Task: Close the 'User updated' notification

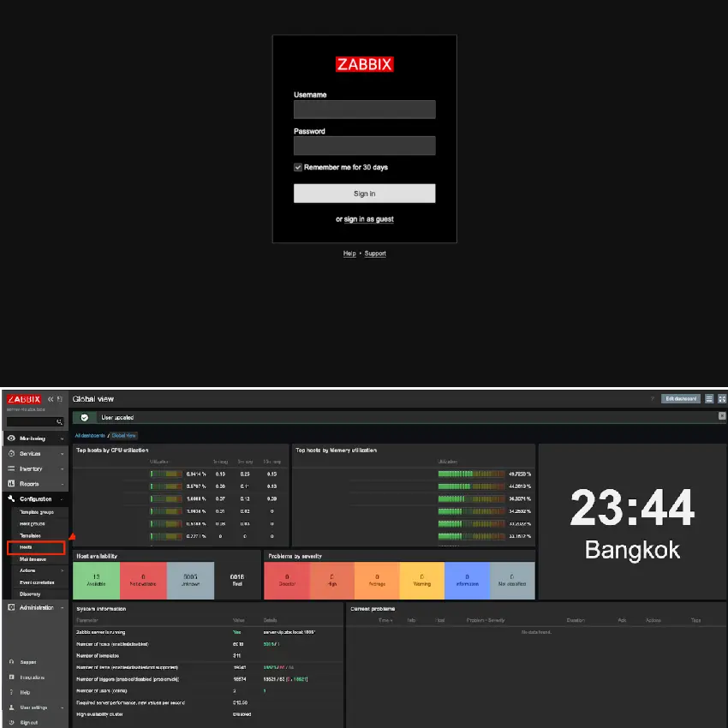Action: coord(721,416)
